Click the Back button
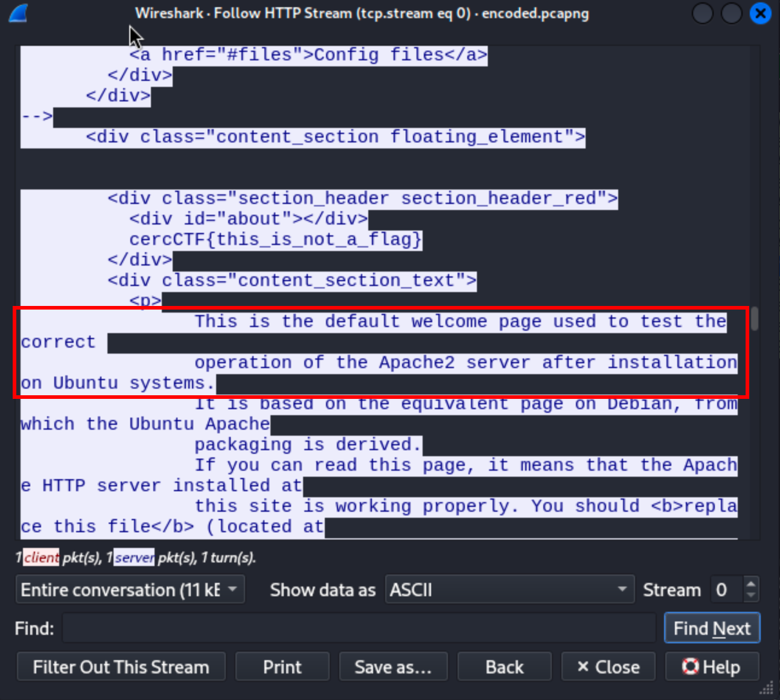 pyautogui.click(x=504, y=667)
